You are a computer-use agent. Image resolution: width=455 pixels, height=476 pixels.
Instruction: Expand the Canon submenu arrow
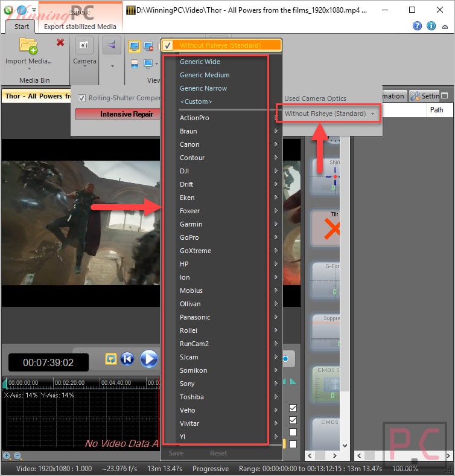tap(276, 144)
